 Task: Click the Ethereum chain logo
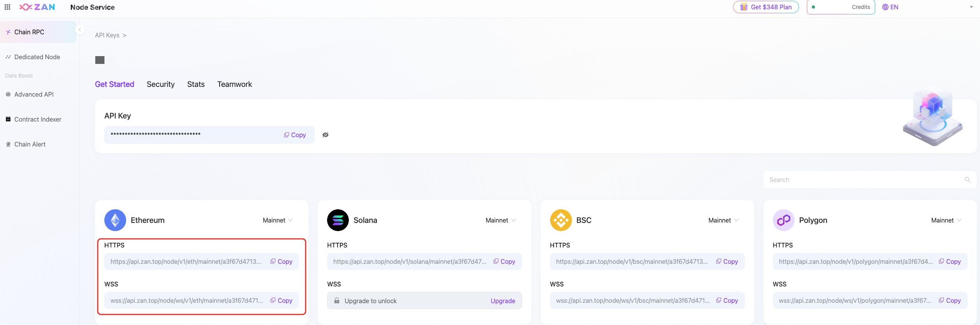point(115,220)
